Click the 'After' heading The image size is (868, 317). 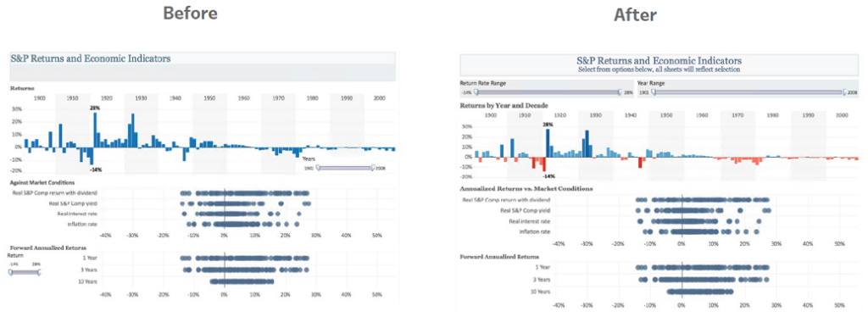coord(635,15)
